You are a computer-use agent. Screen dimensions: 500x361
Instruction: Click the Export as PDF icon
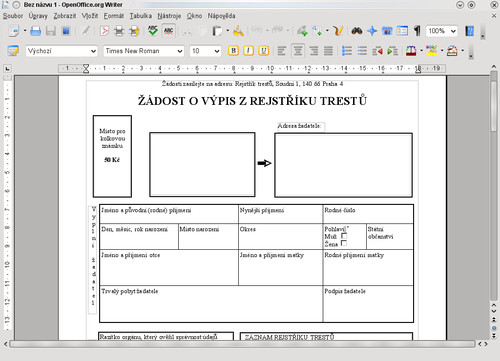coord(104,31)
